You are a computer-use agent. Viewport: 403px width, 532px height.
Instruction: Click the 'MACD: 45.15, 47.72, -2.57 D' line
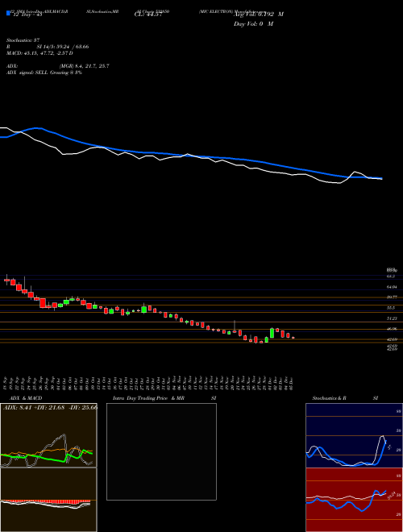[x=39, y=53]
